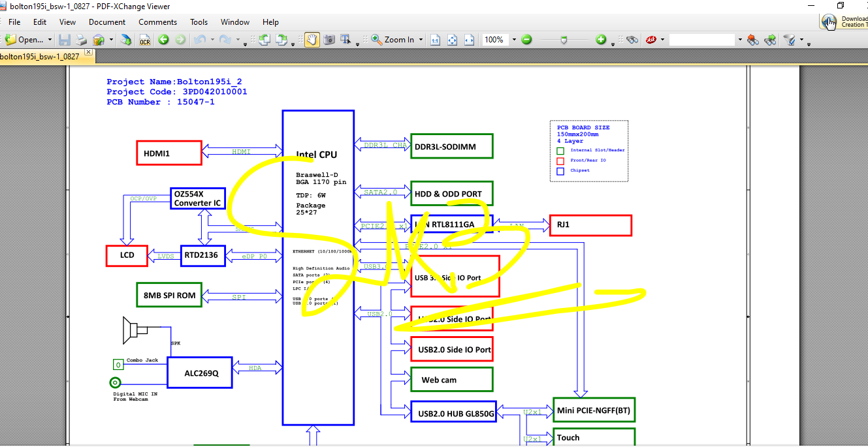The height and width of the screenshot is (447, 868).
Task: Click the ALC269Q block
Action: click(200, 373)
